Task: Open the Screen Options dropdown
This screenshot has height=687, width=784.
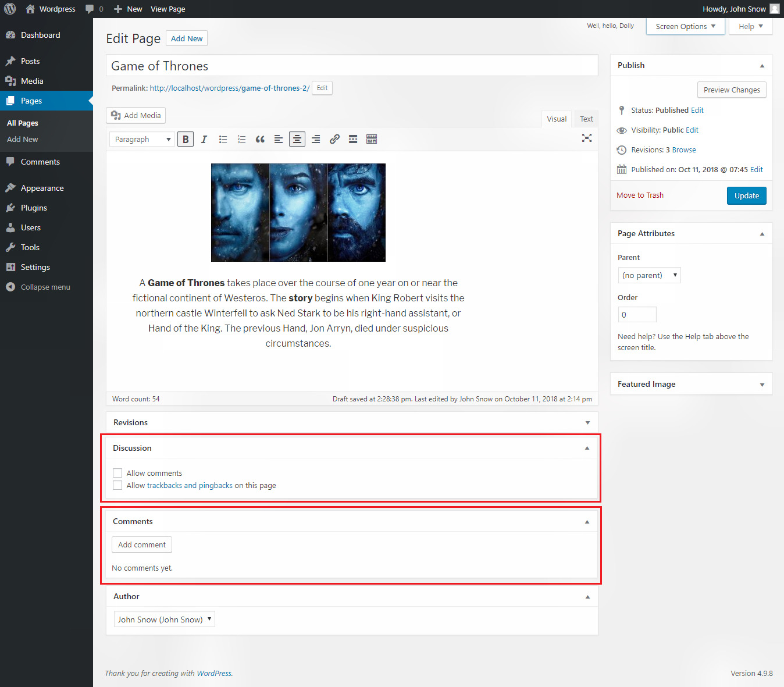Action: coord(686,26)
